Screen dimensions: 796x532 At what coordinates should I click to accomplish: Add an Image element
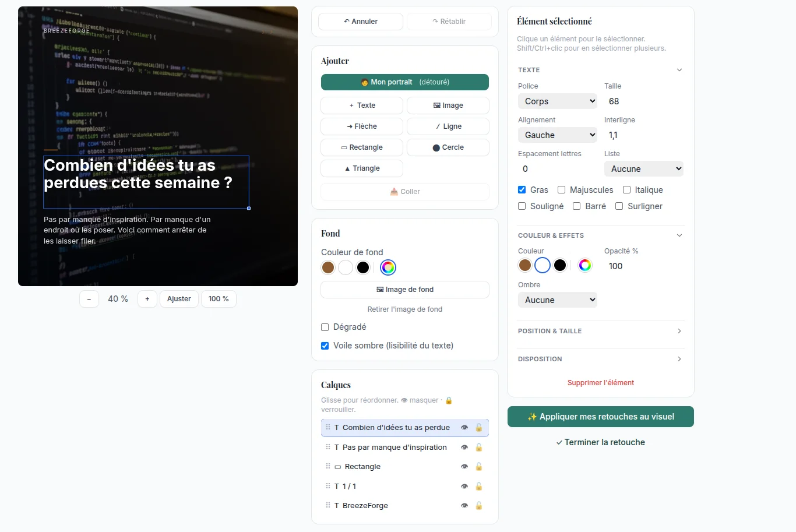[448, 105]
